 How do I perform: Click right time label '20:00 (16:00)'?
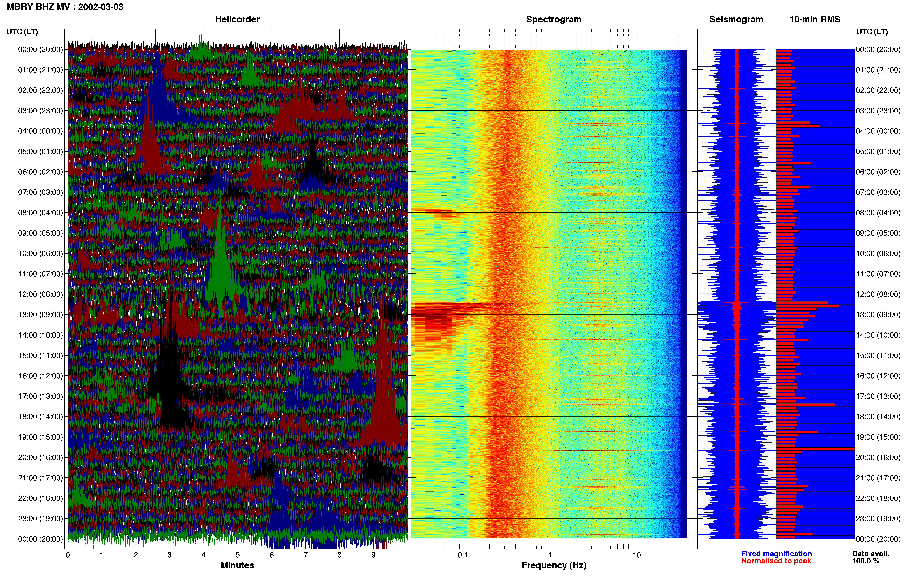click(878, 457)
